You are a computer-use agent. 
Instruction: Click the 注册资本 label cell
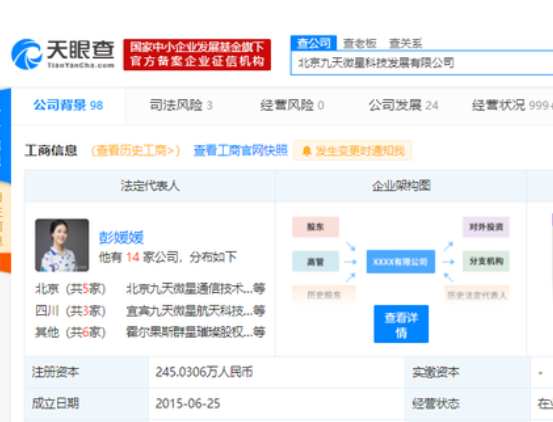87,372
